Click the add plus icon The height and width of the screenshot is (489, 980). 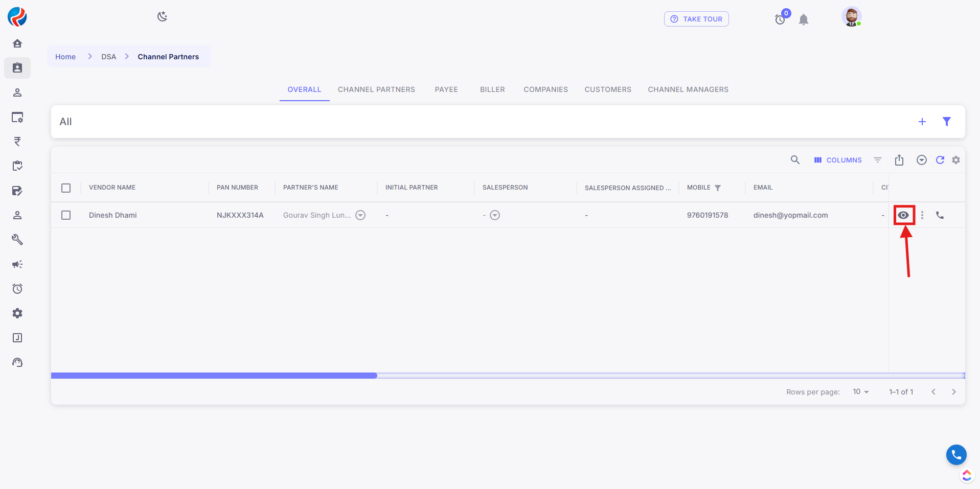(x=922, y=122)
